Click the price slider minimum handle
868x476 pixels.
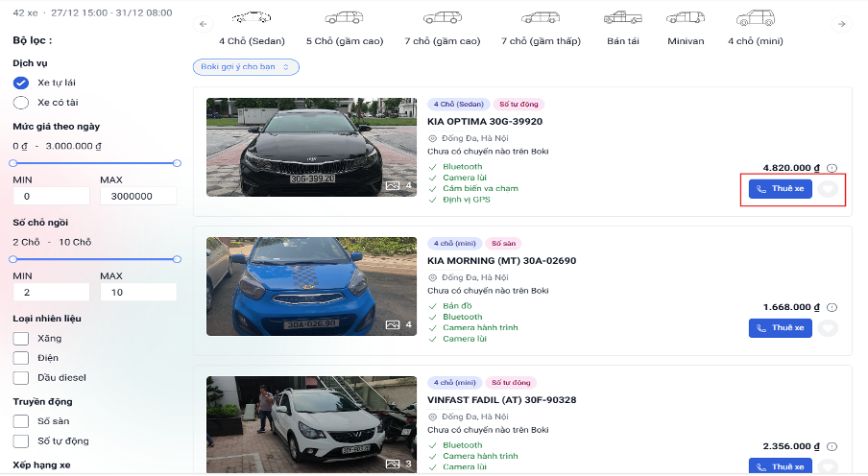(13, 163)
